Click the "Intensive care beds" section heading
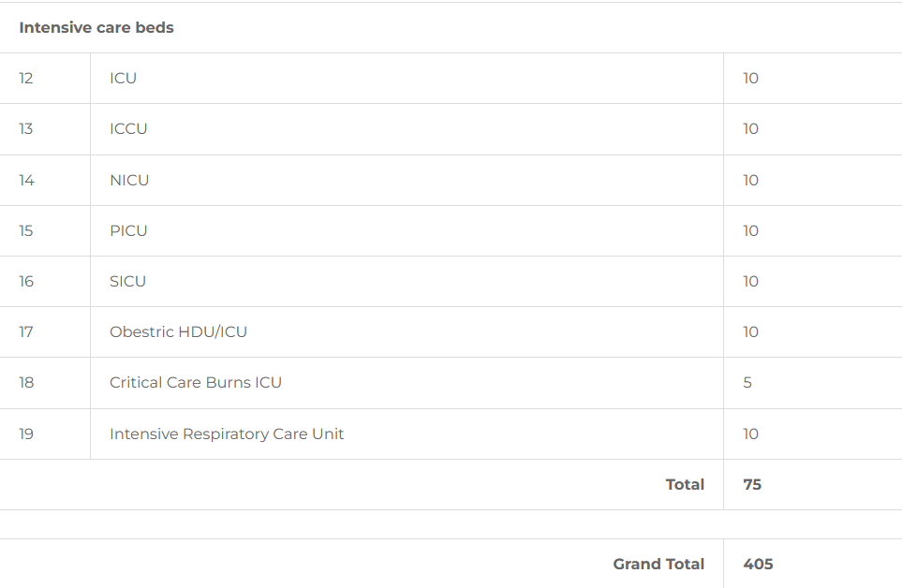902x588 pixels. [x=96, y=27]
